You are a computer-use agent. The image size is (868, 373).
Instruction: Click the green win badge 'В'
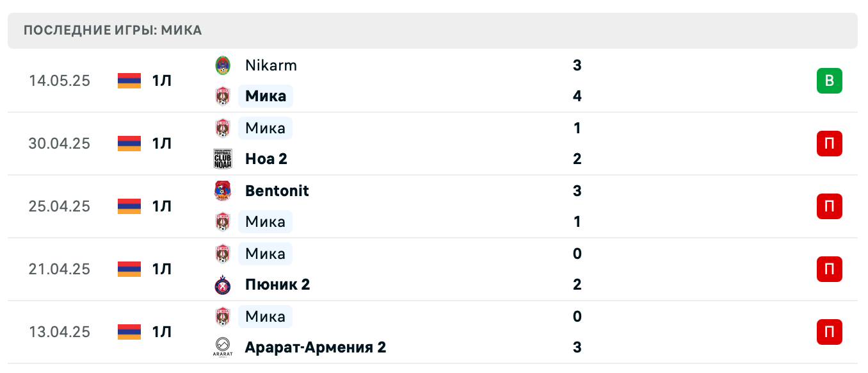tap(829, 81)
